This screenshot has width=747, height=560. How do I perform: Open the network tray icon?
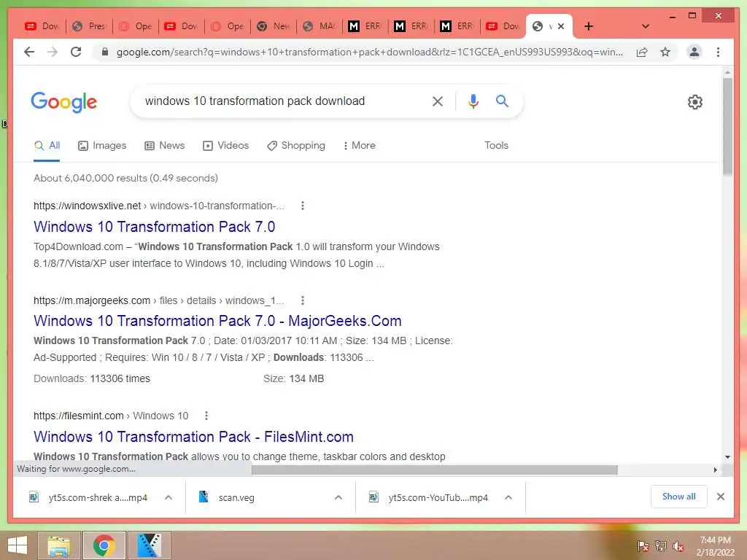[x=660, y=545]
